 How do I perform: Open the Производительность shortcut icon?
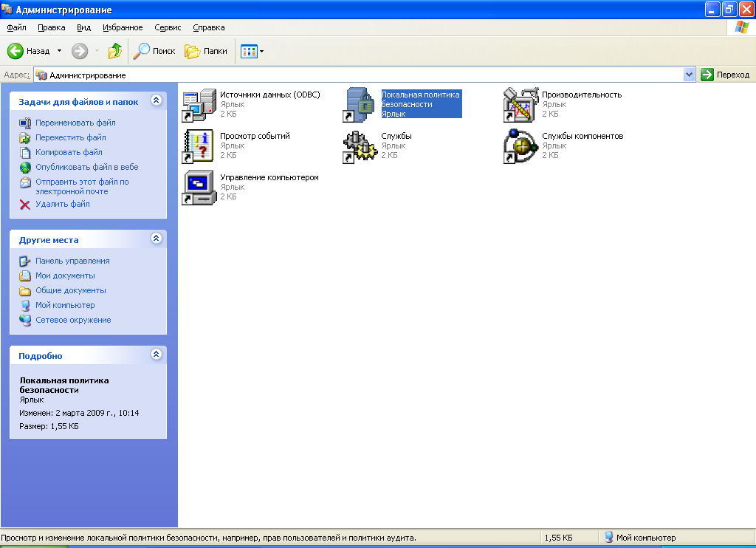coord(520,105)
